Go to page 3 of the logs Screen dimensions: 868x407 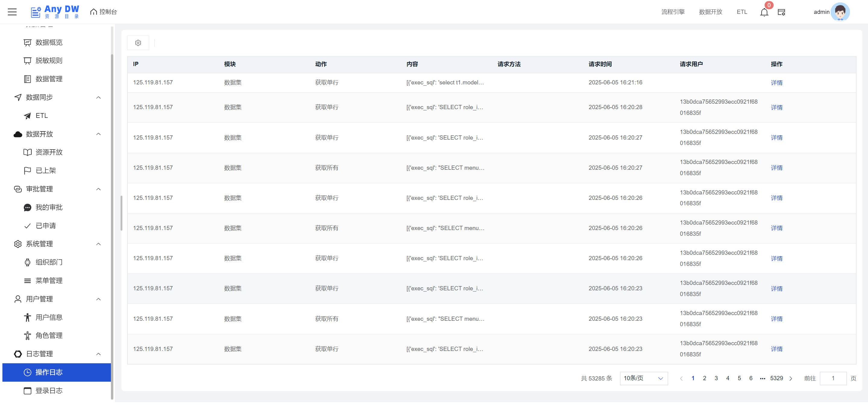coord(716,378)
